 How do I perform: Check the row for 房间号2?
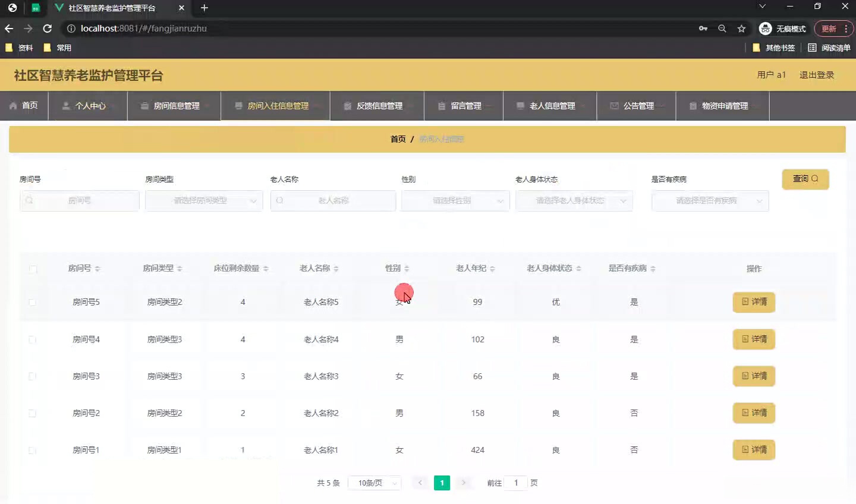32,413
